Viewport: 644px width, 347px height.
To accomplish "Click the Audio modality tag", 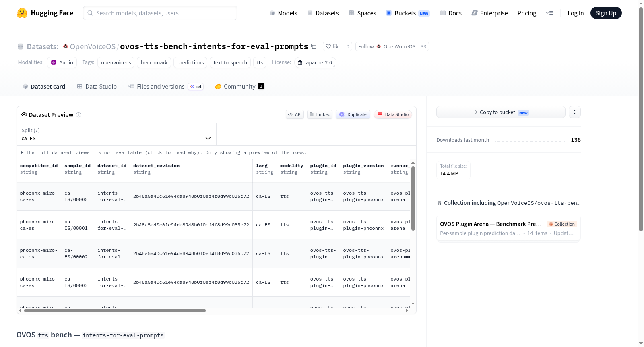I will click(x=62, y=62).
